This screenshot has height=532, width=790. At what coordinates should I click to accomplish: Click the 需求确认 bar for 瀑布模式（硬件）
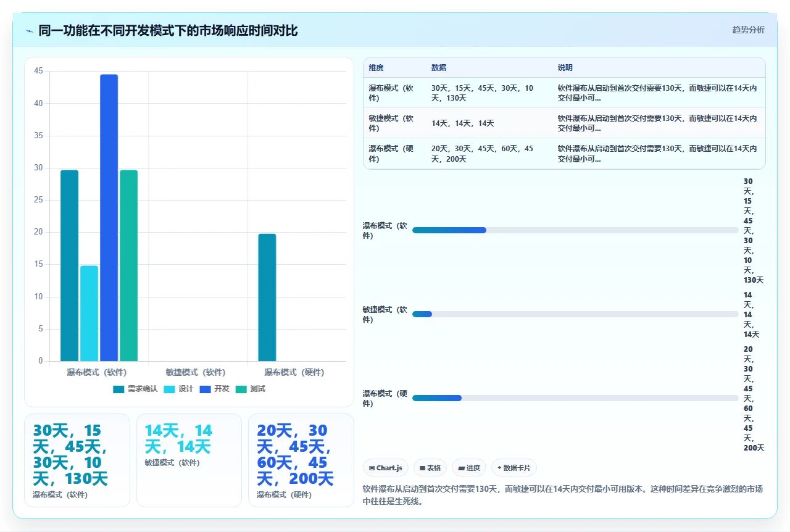[x=267, y=297]
